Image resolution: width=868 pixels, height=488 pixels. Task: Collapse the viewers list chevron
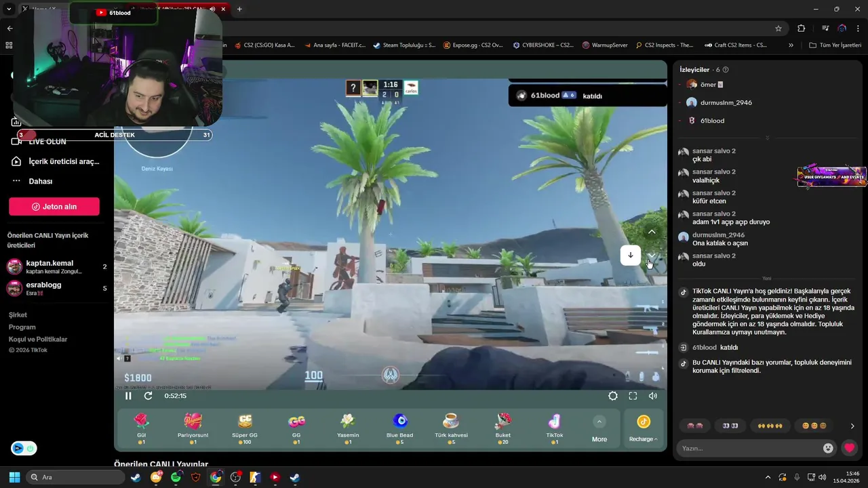coord(768,138)
